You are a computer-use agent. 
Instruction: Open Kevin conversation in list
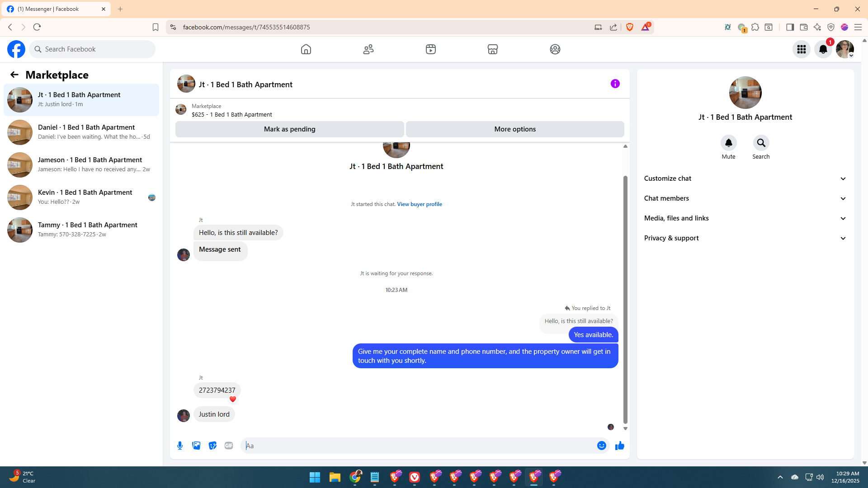[x=81, y=197]
